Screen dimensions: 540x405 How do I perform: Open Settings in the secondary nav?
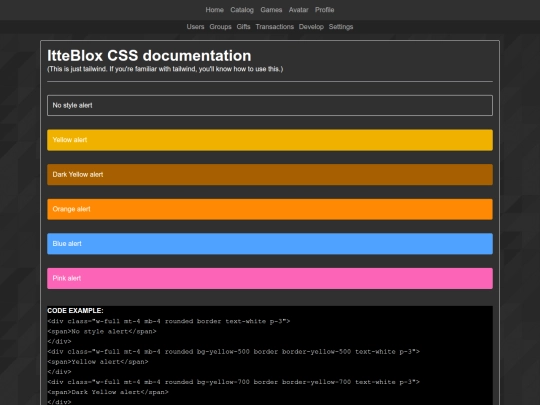341,27
